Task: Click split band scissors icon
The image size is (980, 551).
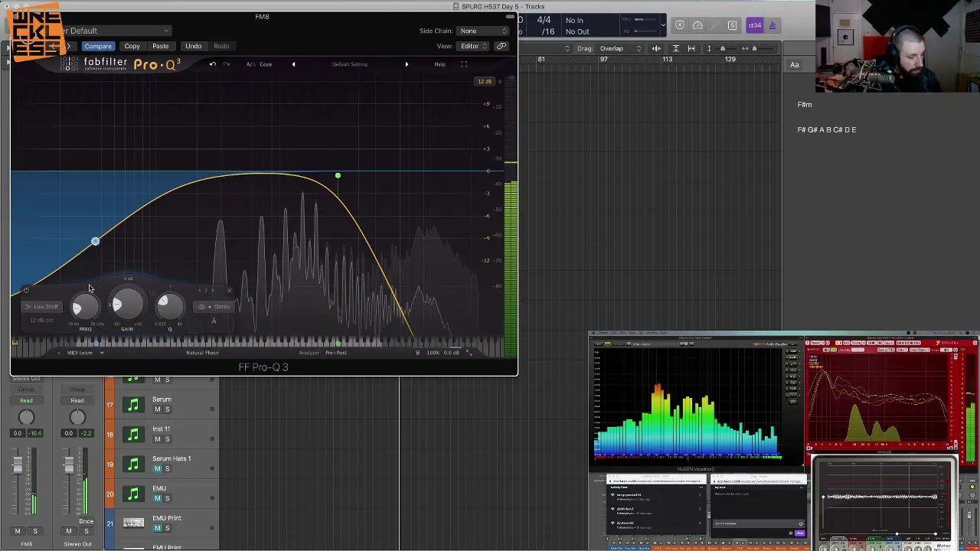Action: click(214, 321)
